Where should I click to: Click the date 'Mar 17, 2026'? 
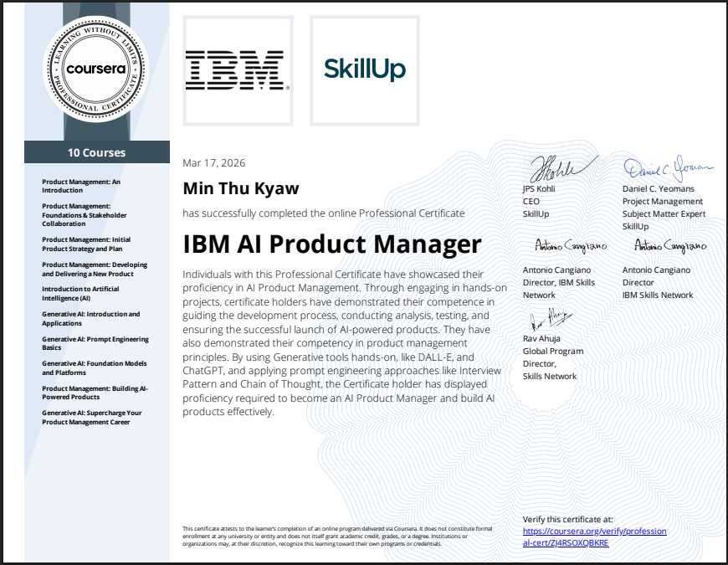coord(213,163)
